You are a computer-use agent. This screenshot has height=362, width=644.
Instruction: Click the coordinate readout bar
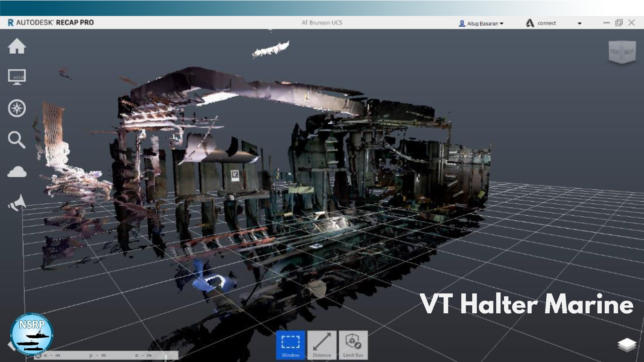pos(106,355)
